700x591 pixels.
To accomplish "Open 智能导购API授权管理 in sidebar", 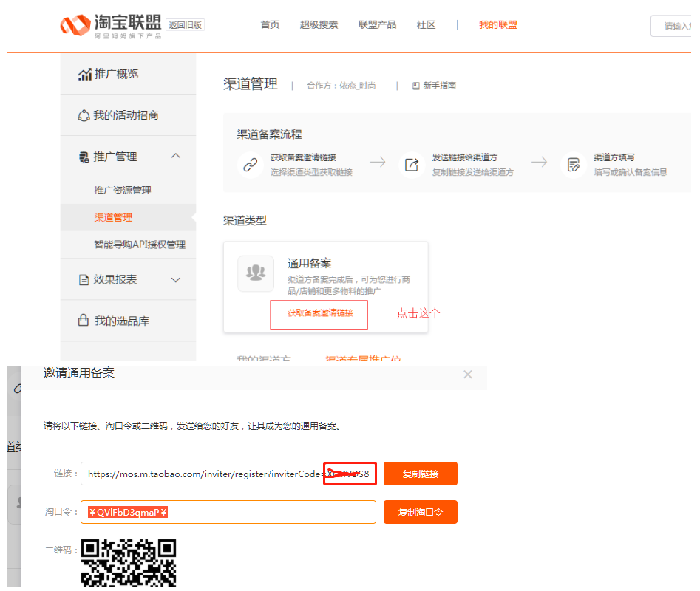I will coord(140,245).
